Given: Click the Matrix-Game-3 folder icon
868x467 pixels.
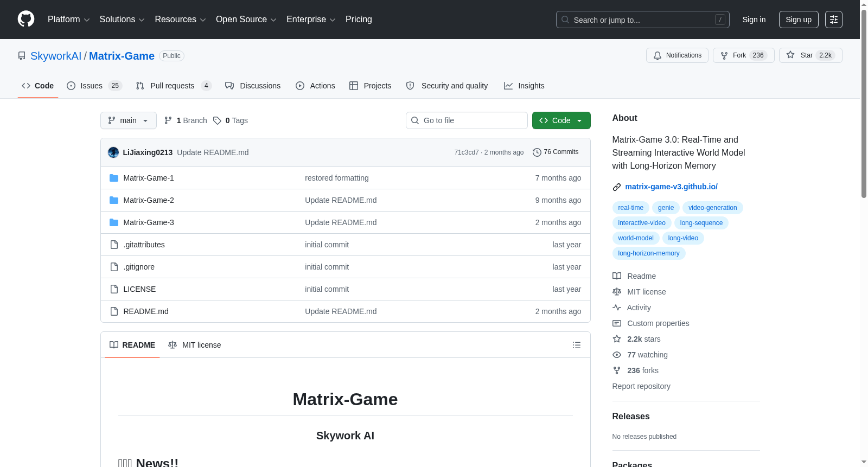Looking at the screenshot, I should tap(114, 222).
